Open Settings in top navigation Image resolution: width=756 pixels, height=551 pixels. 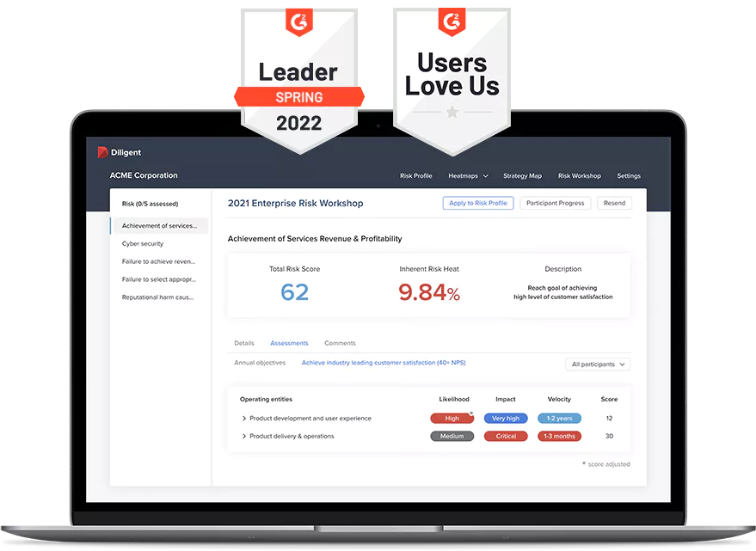pyautogui.click(x=629, y=176)
